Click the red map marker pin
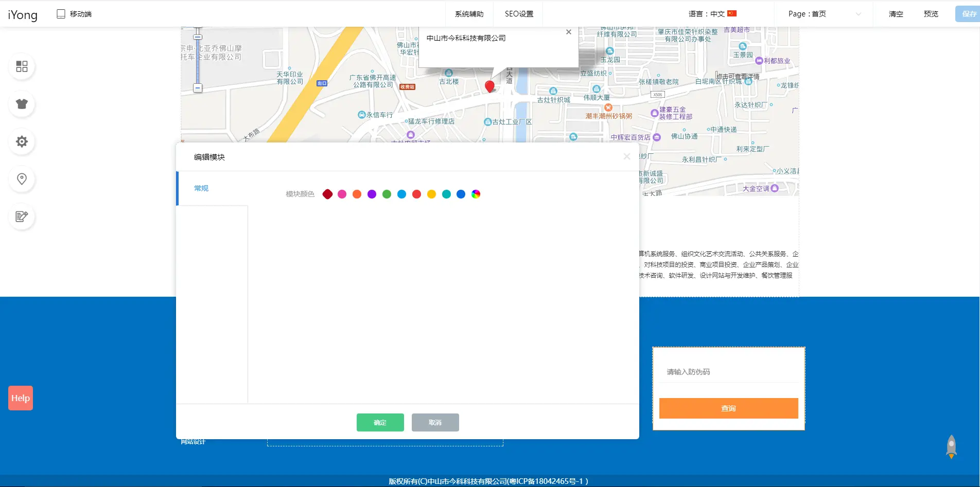The image size is (980, 487). pyautogui.click(x=489, y=86)
